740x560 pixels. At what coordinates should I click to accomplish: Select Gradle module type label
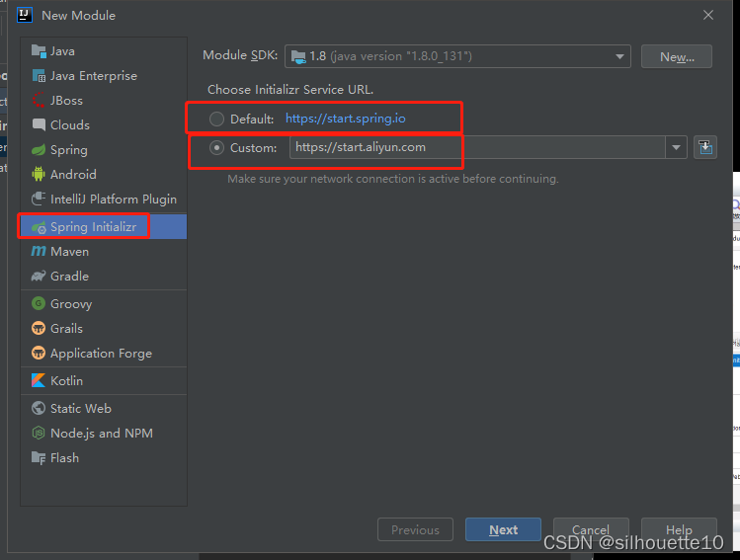tap(69, 276)
